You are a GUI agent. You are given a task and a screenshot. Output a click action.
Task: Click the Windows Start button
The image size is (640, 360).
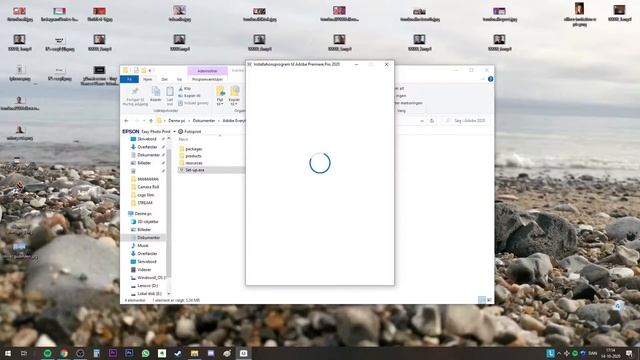click(x=8, y=353)
